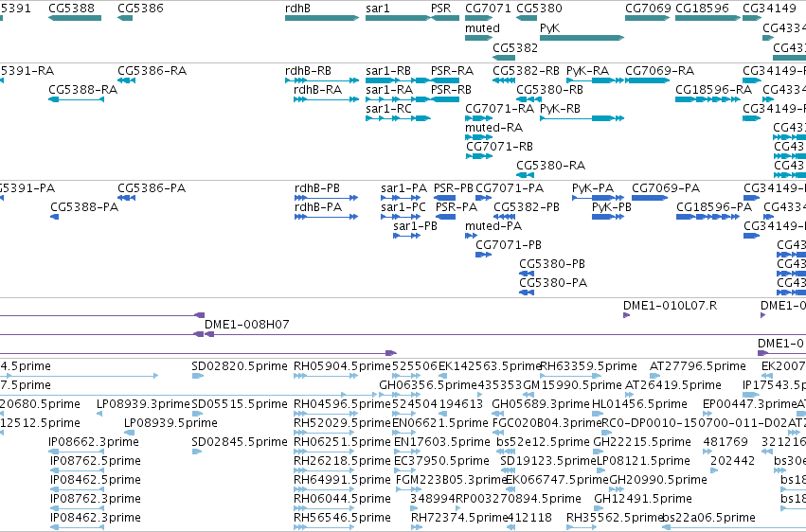Screen dimensions: 806x532
Task: Open the rdhB-PB coding feature
Action: (x=327, y=198)
